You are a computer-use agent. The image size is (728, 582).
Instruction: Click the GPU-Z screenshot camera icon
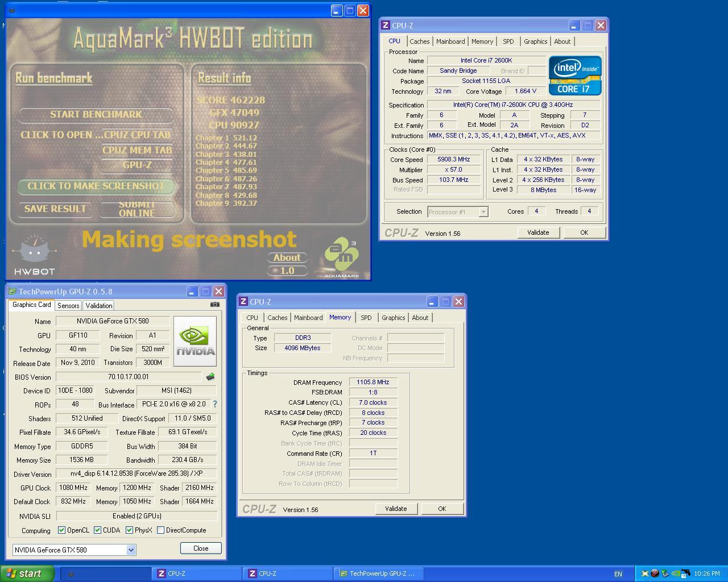point(214,305)
